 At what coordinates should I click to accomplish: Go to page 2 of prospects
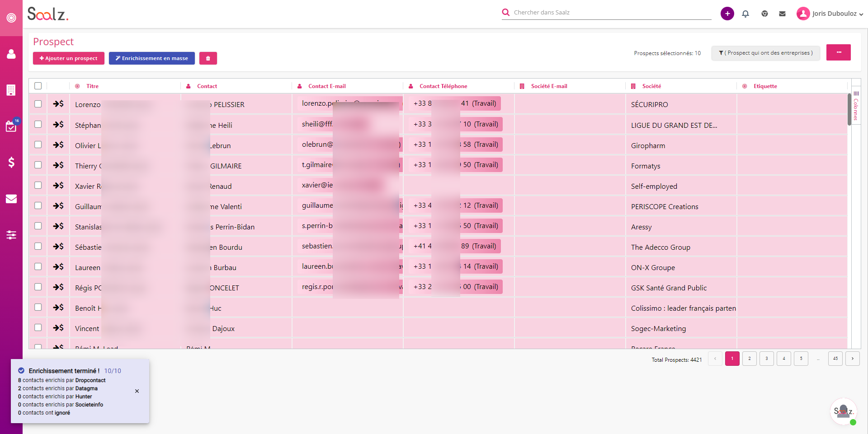(x=750, y=359)
